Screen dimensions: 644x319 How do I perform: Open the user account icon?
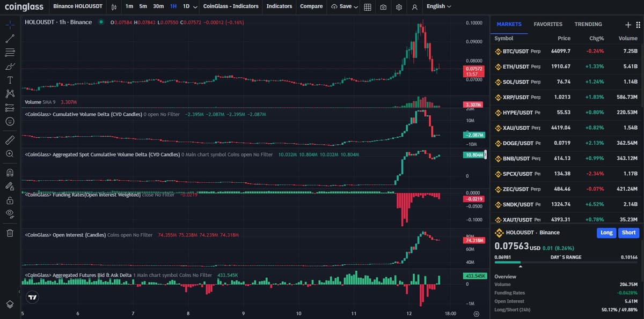(414, 7)
